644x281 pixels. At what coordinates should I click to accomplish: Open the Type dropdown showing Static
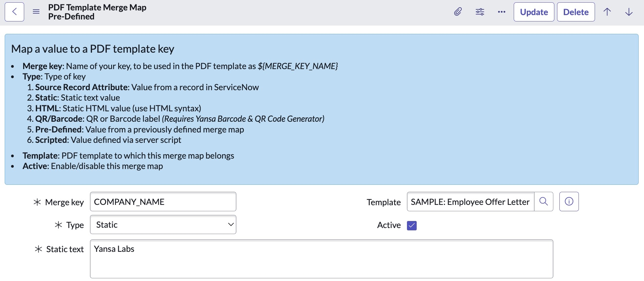(163, 225)
